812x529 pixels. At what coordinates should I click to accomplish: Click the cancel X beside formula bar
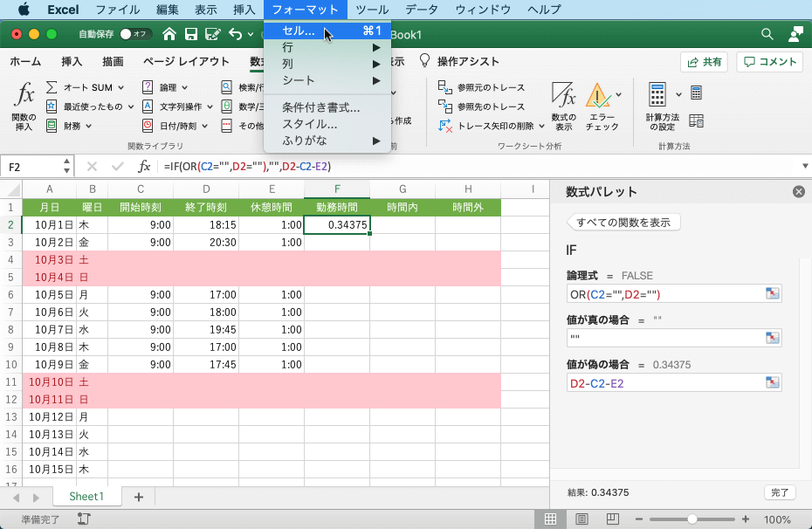93,166
